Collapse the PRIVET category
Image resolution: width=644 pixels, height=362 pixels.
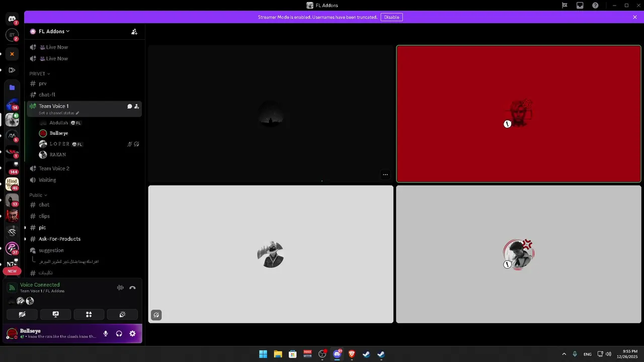point(39,73)
